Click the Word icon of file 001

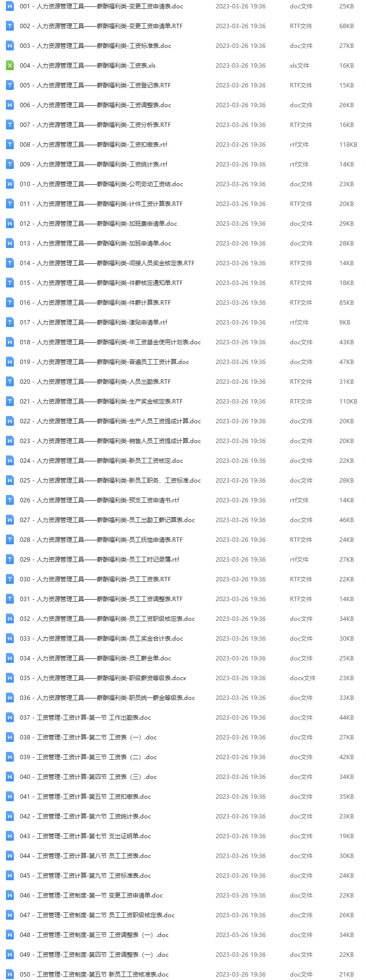[9, 6]
